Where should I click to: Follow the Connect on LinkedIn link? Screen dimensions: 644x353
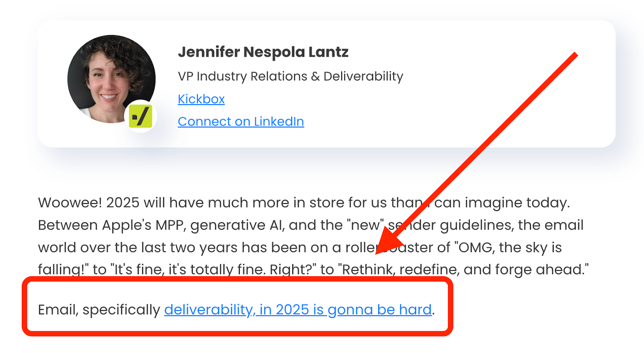pos(241,121)
